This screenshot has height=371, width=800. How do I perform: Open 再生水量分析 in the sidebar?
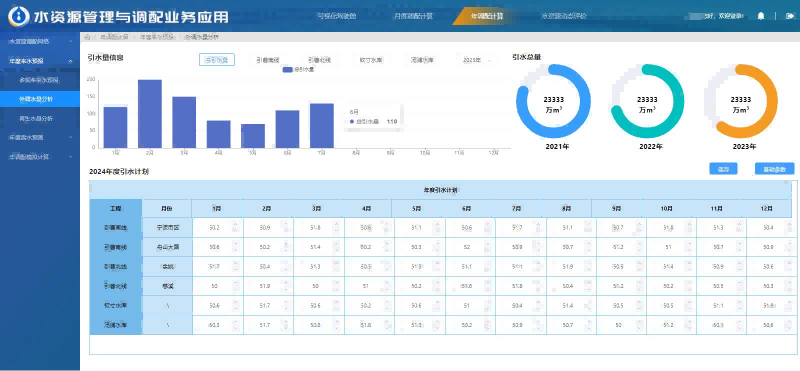(x=36, y=118)
